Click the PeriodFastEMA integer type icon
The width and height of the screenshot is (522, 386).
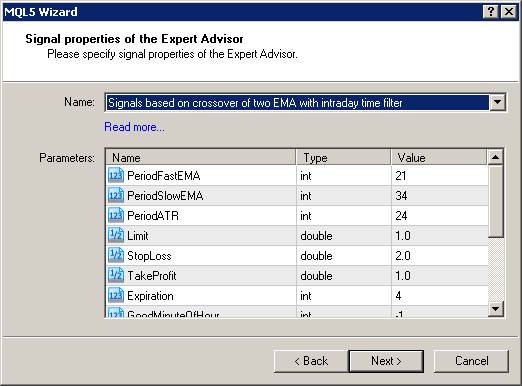click(116, 175)
